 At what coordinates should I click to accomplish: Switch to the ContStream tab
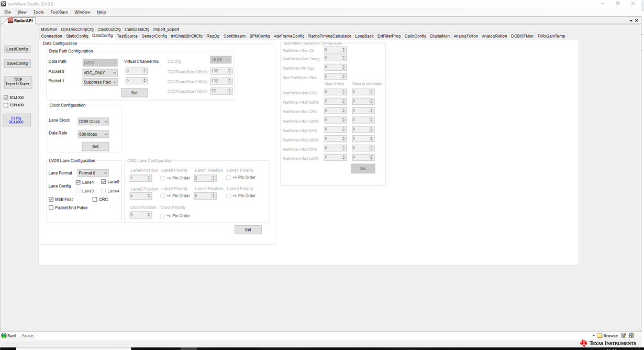[x=235, y=36]
